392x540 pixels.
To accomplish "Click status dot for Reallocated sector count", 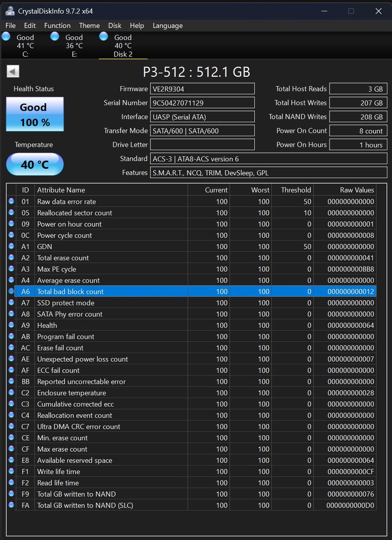I will click(x=11, y=212).
